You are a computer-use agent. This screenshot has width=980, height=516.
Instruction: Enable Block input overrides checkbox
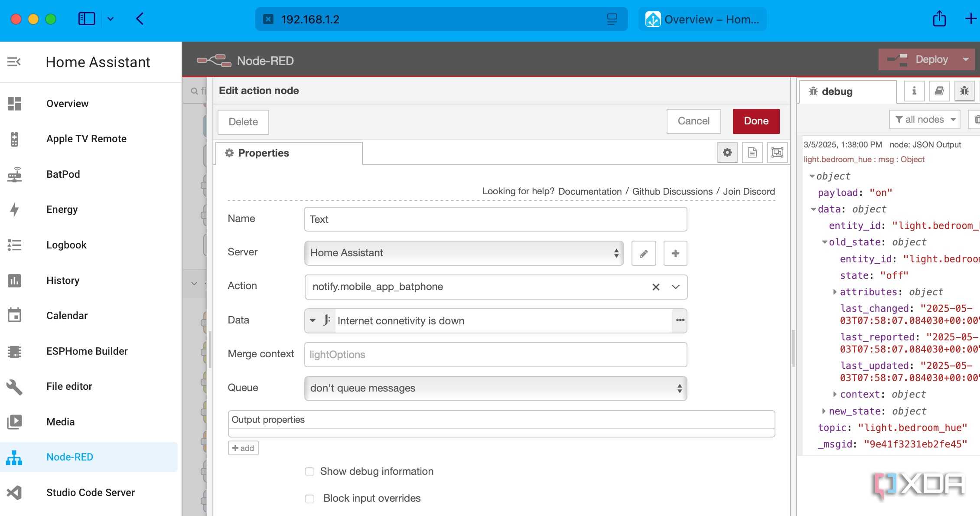point(309,499)
